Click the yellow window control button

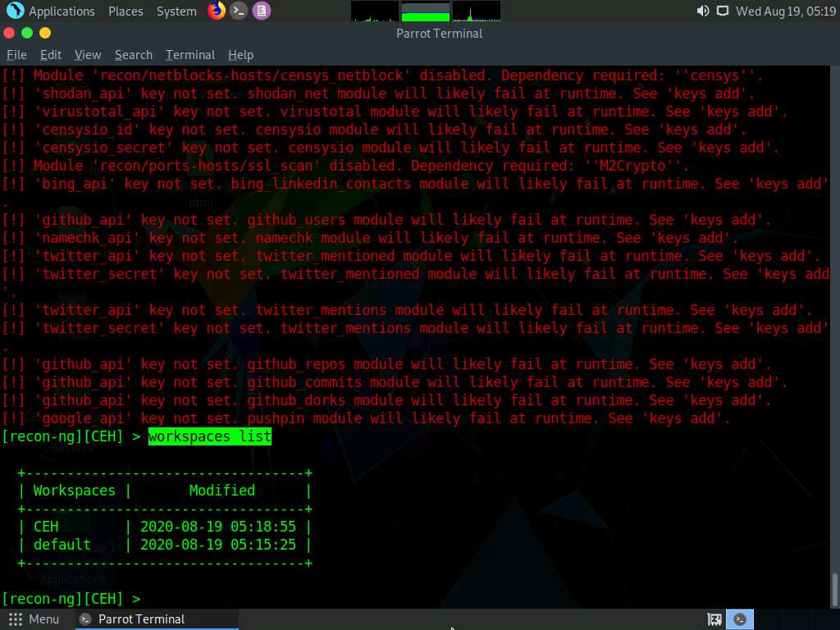(45, 33)
